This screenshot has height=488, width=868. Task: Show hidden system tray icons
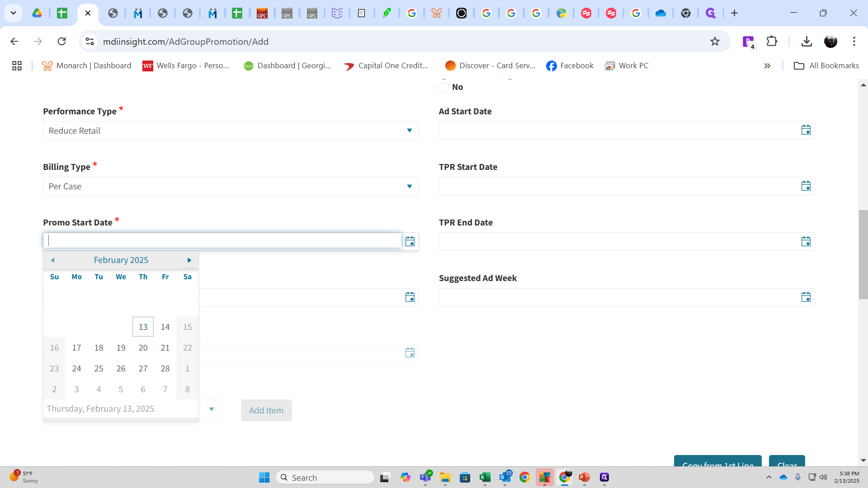pyautogui.click(x=769, y=477)
